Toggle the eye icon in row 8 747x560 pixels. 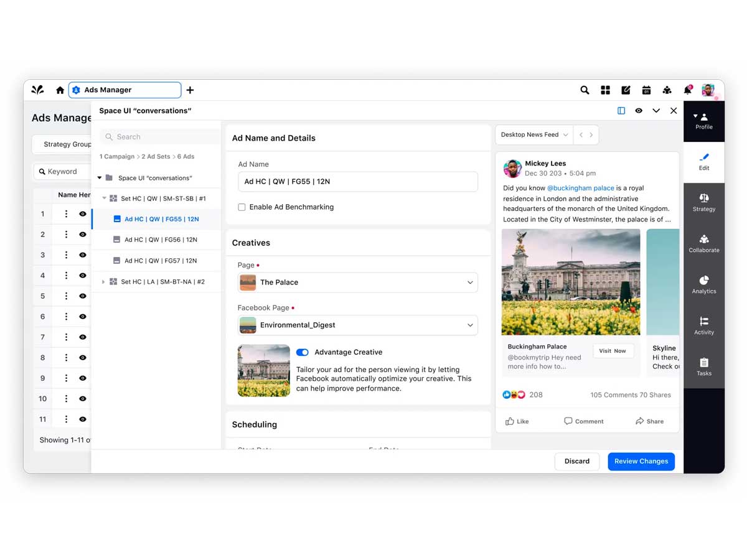coord(83,358)
